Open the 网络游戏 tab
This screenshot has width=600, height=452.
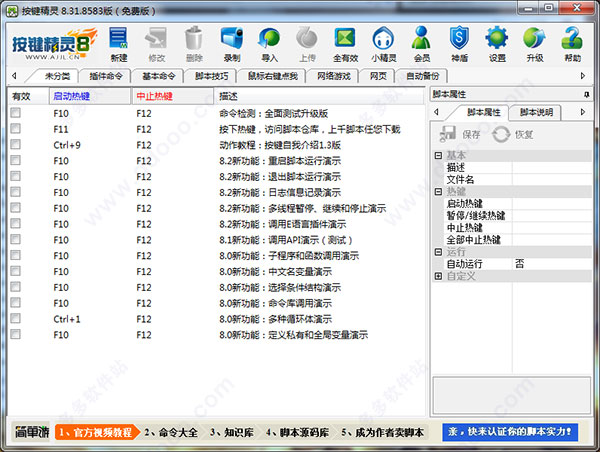pos(334,76)
